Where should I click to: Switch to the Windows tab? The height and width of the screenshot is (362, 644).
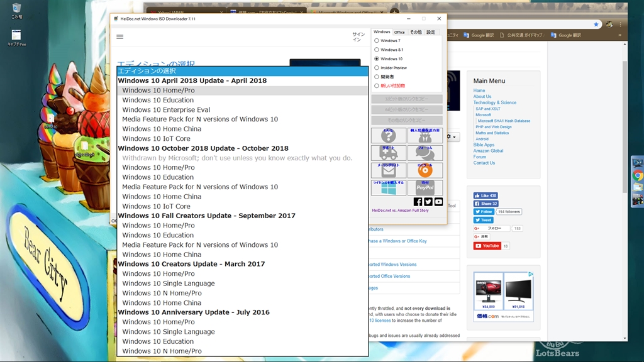click(x=382, y=32)
